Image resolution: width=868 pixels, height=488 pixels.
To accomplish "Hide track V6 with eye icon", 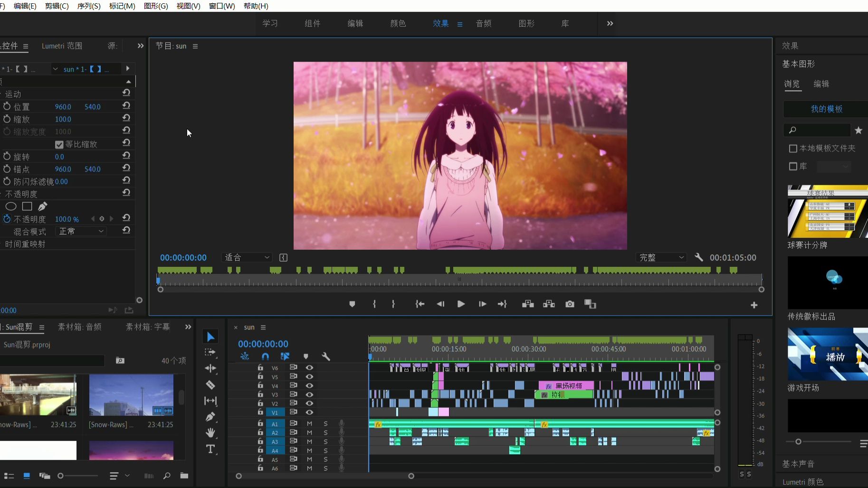I will pyautogui.click(x=309, y=367).
